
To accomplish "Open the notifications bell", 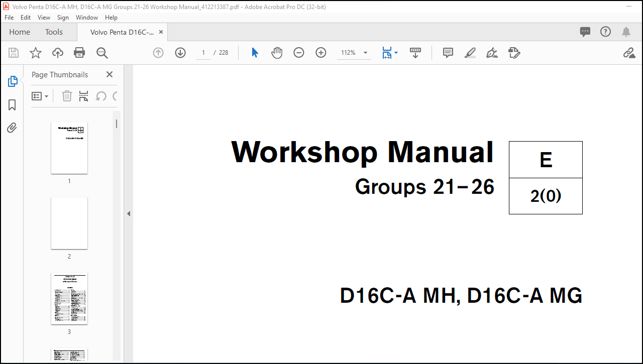I will coord(626,32).
